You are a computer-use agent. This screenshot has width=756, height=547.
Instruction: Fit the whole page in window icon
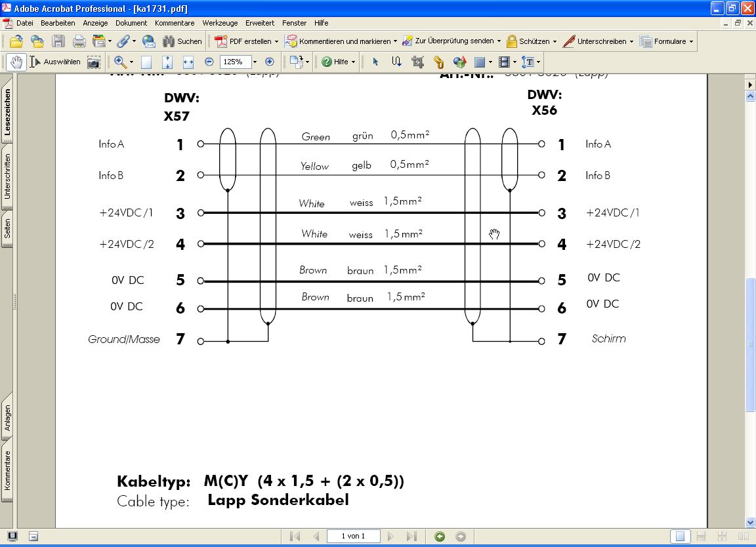pos(167,62)
